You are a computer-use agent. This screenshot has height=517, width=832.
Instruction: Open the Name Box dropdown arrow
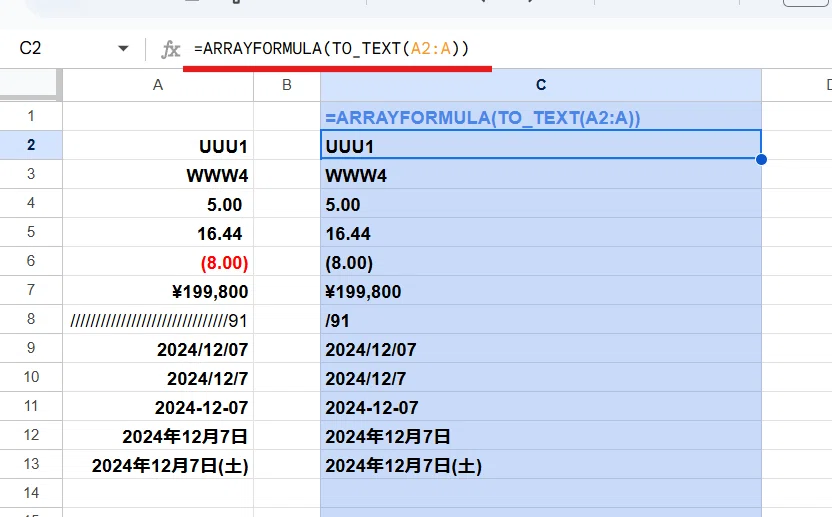click(123, 48)
